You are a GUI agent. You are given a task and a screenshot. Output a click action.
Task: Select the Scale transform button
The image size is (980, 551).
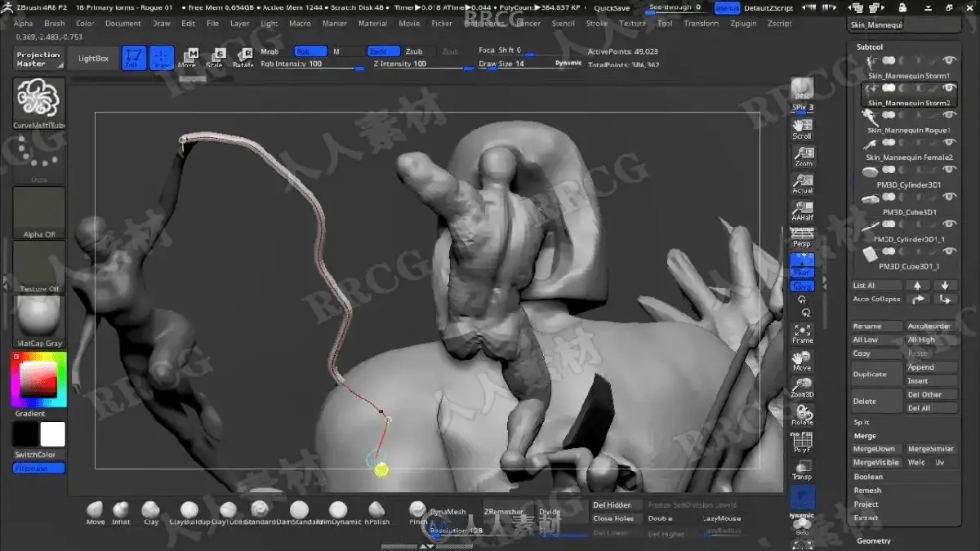(216, 58)
